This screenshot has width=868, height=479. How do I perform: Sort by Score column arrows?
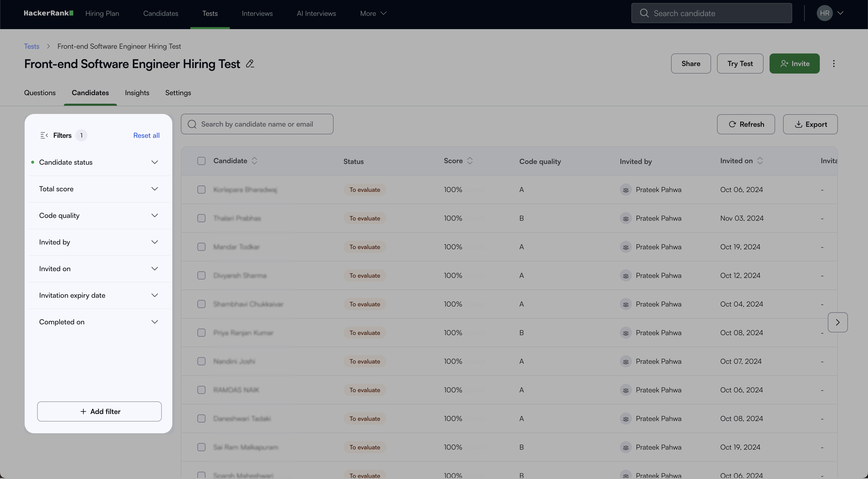click(x=470, y=161)
